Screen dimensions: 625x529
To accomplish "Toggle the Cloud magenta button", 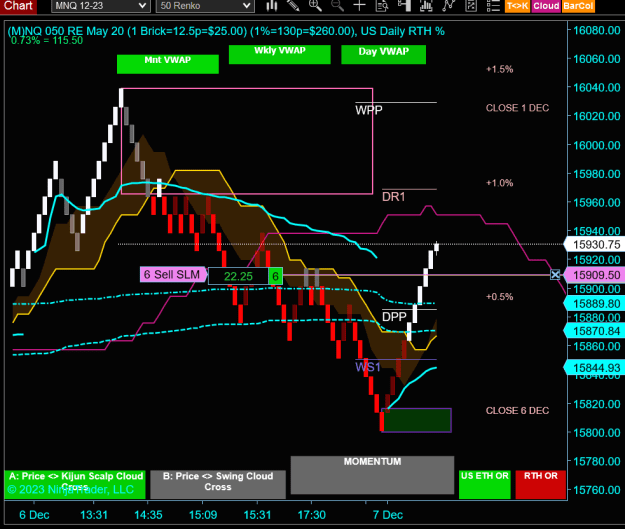I will tap(546, 6).
